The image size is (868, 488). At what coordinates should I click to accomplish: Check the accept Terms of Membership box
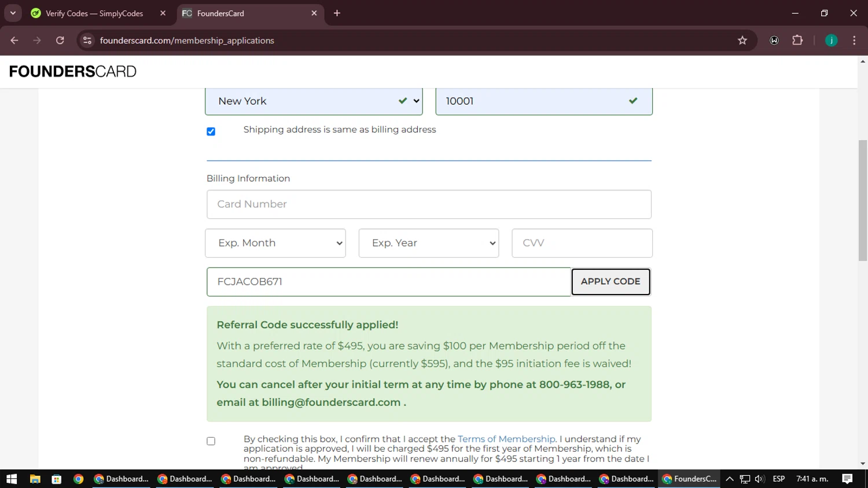(x=211, y=441)
